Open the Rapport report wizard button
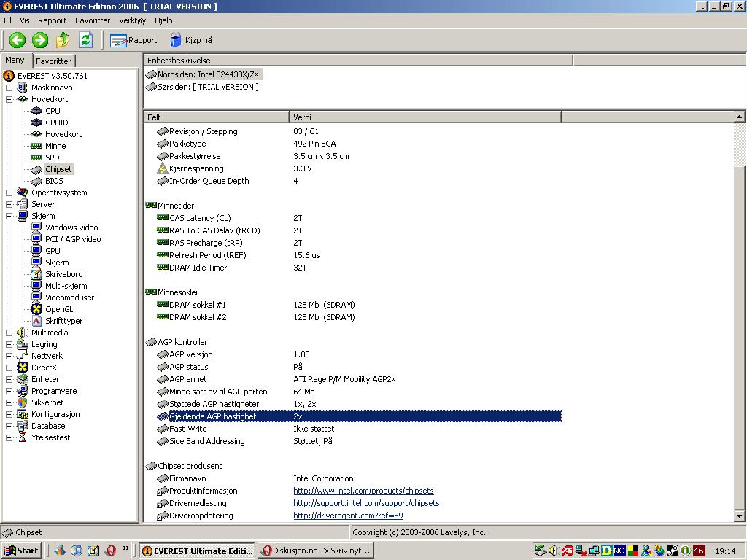747x560 pixels. 133,40
